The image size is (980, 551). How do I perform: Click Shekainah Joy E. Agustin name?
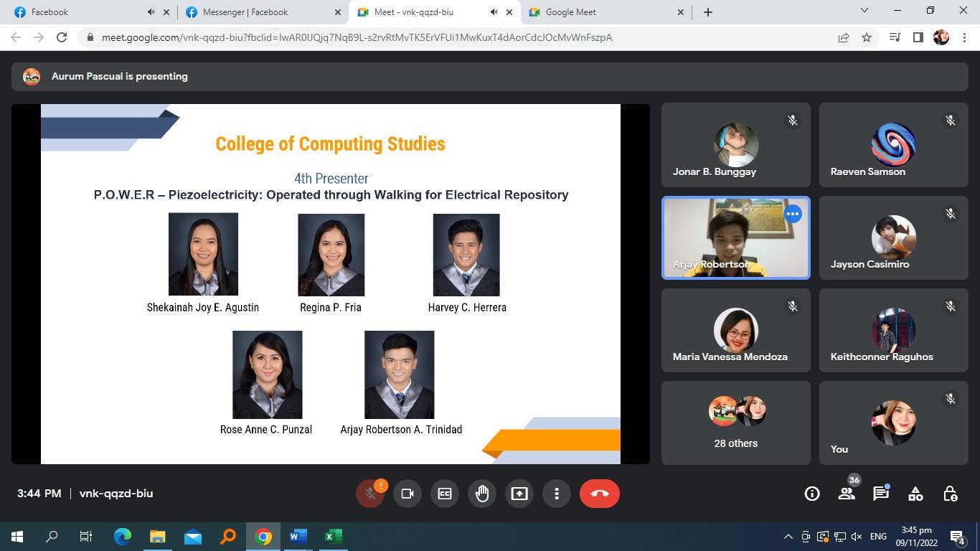(203, 307)
